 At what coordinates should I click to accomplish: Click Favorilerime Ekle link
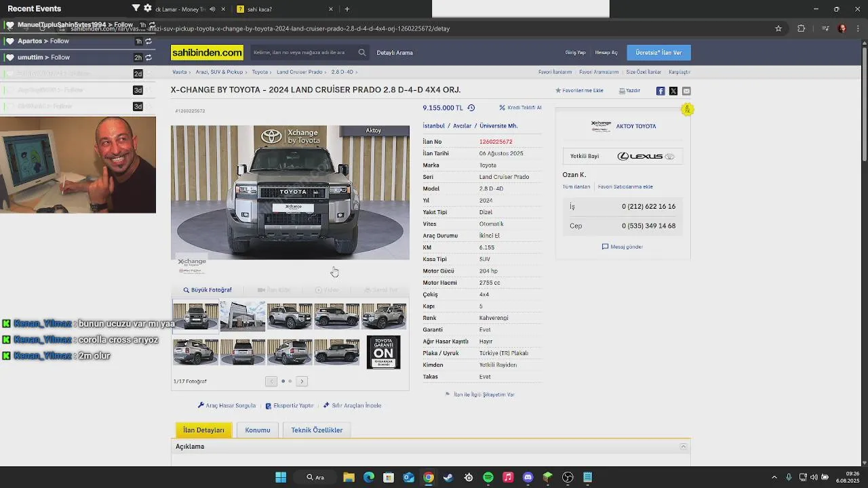(579, 91)
